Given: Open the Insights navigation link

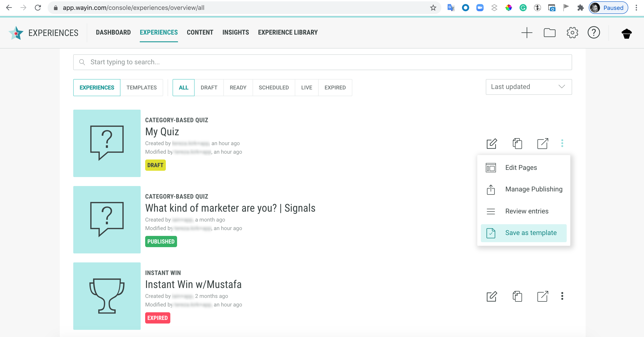Looking at the screenshot, I should [235, 33].
